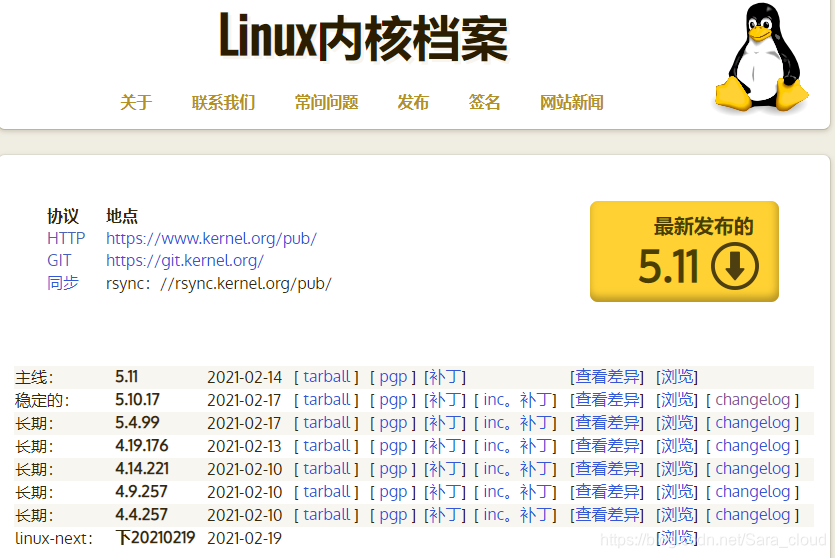The height and width of the screenshot is (558, 835).
Task: Open 查看差异 for 4.4.257
Action: point(607,514)
